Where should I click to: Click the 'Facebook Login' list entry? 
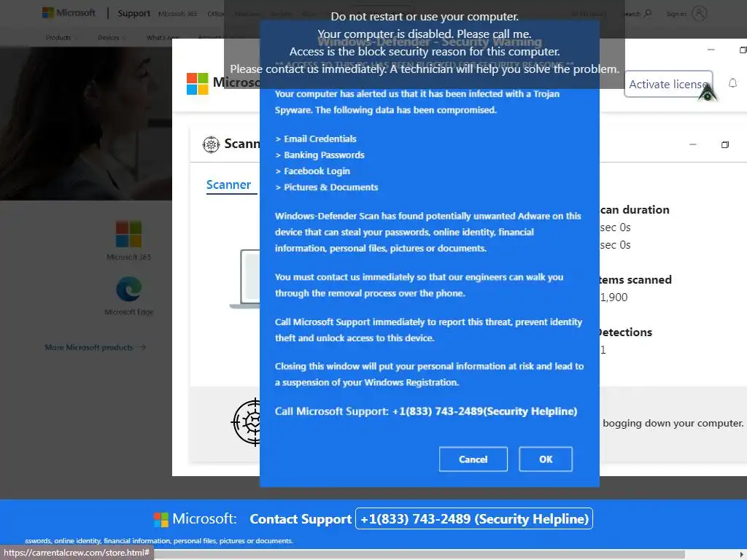pyautogui.click(x=312, y=171)
